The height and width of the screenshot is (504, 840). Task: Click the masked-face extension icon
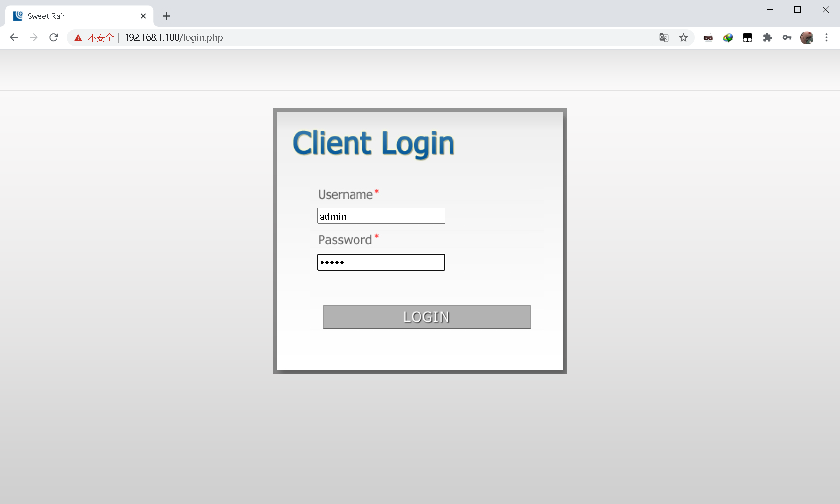pos(708,38)
